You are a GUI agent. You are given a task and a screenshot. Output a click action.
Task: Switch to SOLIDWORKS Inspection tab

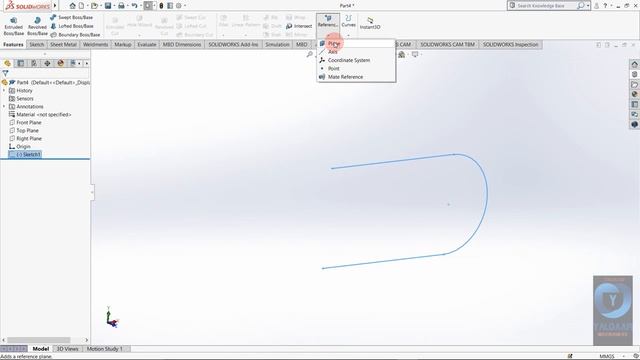click(511, 44)
